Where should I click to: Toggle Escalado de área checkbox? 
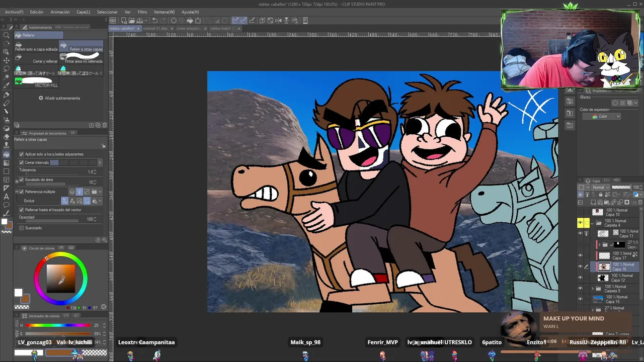(x=21, y=179)
